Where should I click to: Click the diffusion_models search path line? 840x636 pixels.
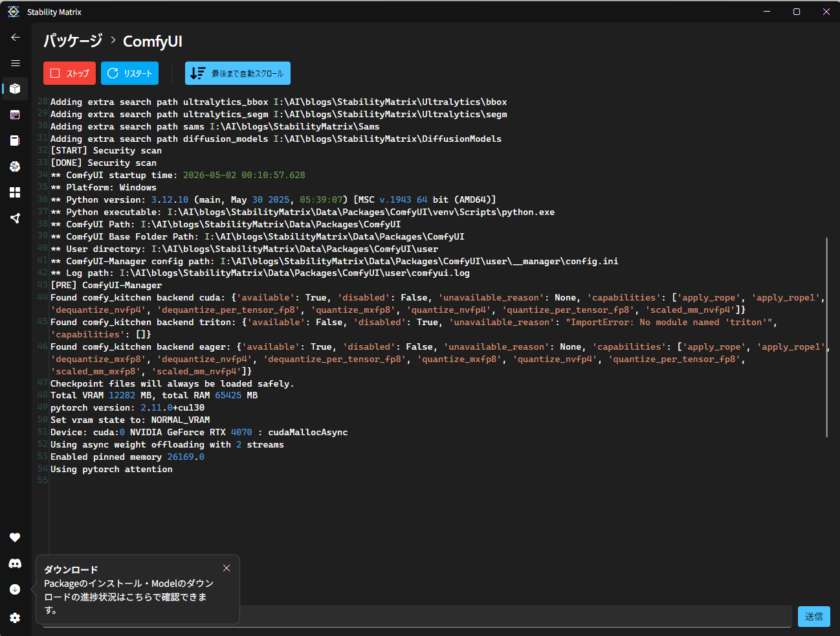pyautogui.click(x=276, y=139)
